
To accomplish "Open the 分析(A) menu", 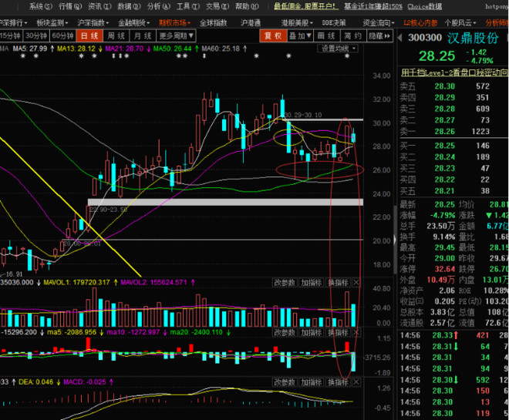I will click(x=158, y=6).
